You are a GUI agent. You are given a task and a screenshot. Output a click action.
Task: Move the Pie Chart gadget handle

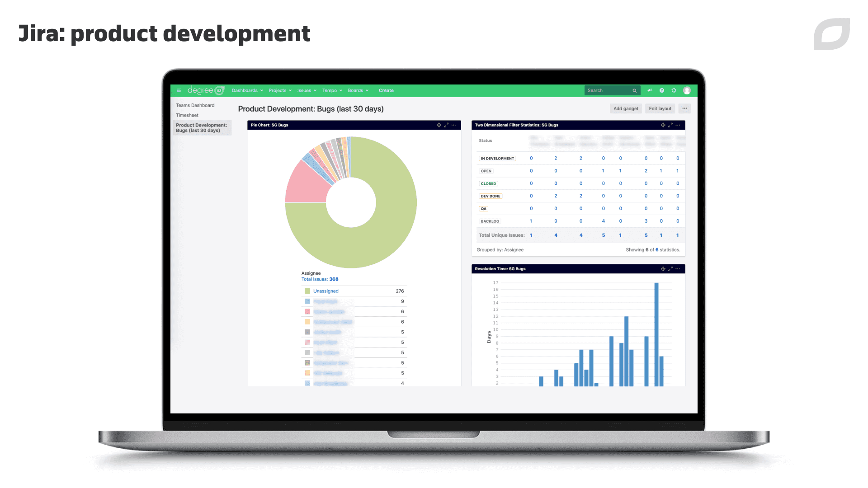439,125
